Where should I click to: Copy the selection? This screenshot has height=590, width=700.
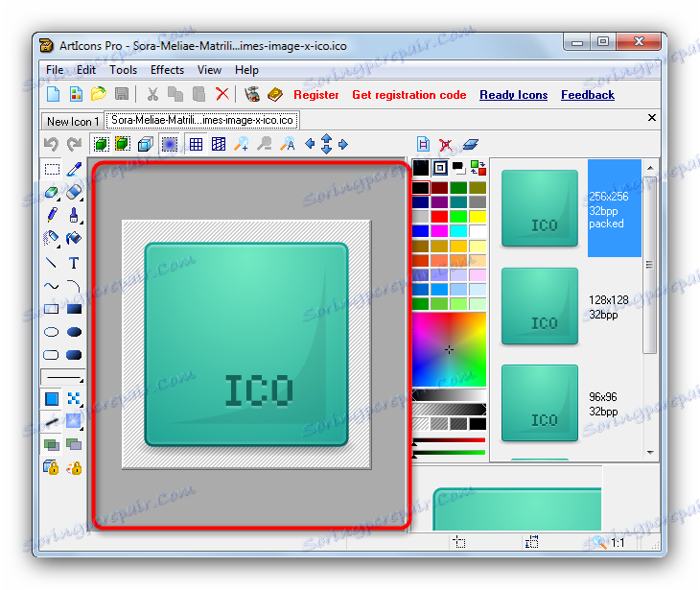(x=175, y=94)
